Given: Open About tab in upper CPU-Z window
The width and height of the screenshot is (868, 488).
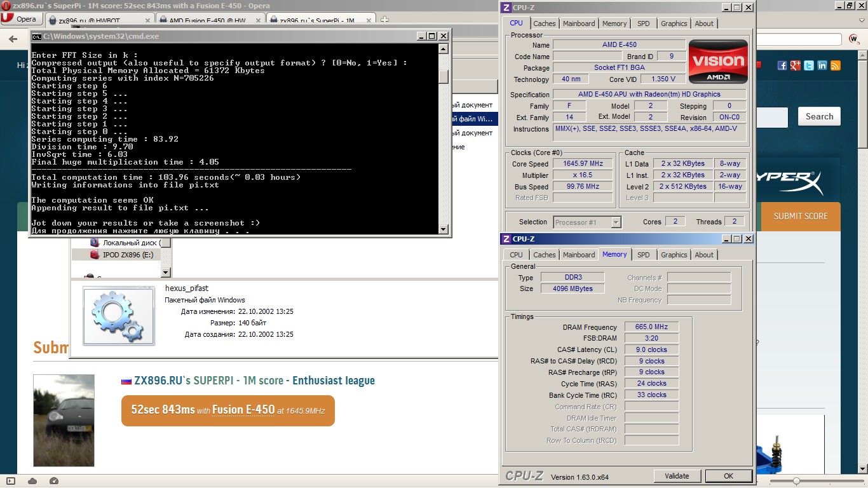Looking at the screenshot, I should [704, 24].
